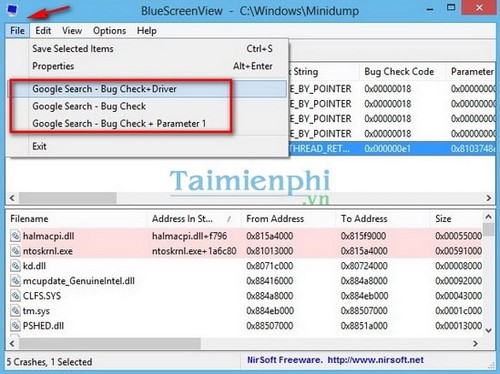
Task: Sort by Bug Check Code column
Action: tap(402, 72)
